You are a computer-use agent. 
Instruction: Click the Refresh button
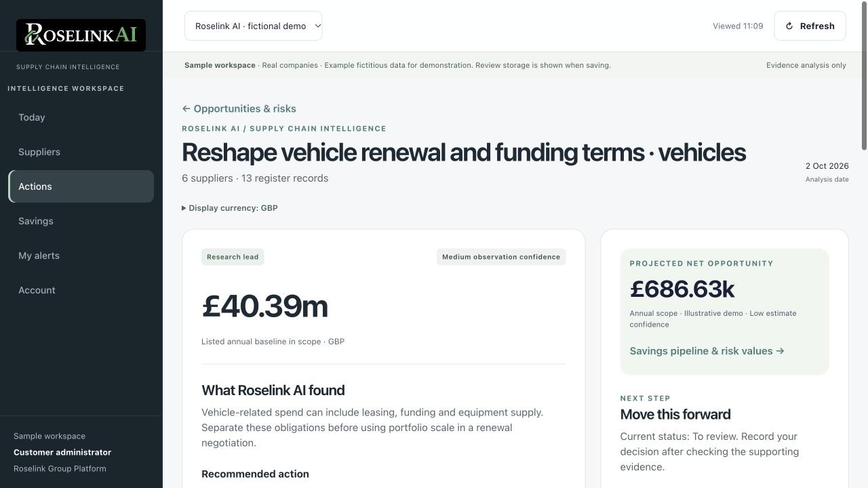(810, 26)
